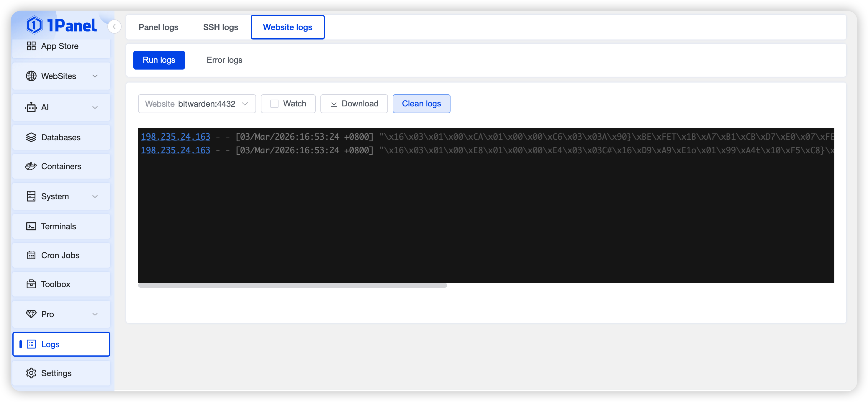Screen dimensions: 868x402
Task: Open the first 198.235.24.163 IP link
Action: [x=175, y=137]
